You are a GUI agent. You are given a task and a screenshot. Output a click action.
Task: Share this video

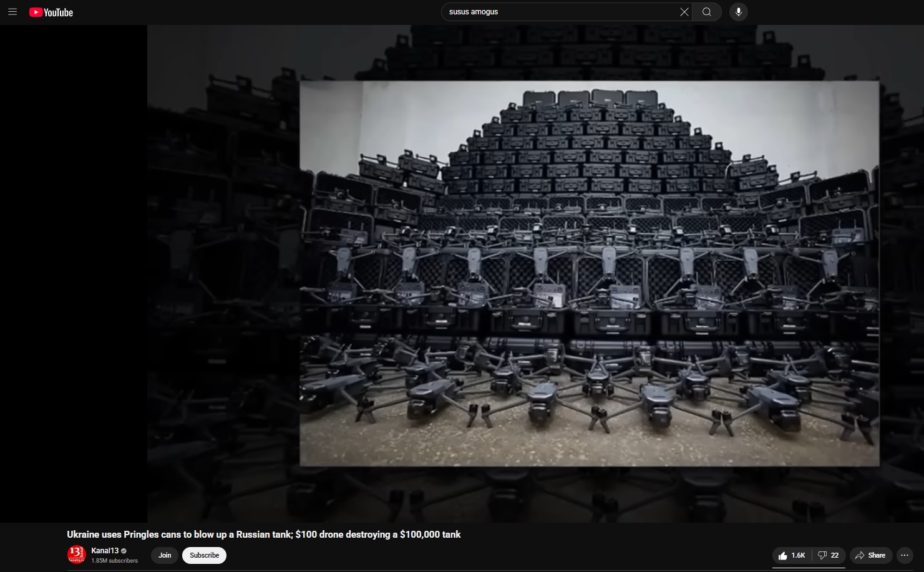pyautogui.click(x=871, y=555)
